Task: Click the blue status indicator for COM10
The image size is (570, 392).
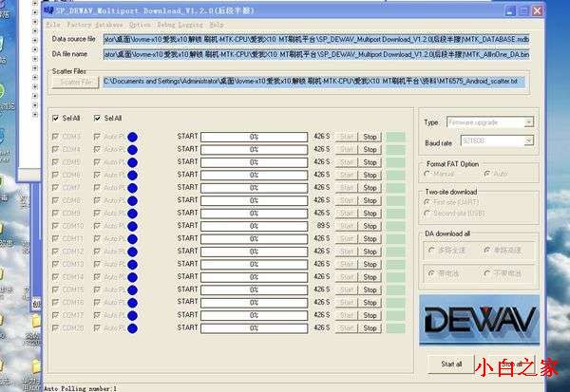Action: click(132, 226)
